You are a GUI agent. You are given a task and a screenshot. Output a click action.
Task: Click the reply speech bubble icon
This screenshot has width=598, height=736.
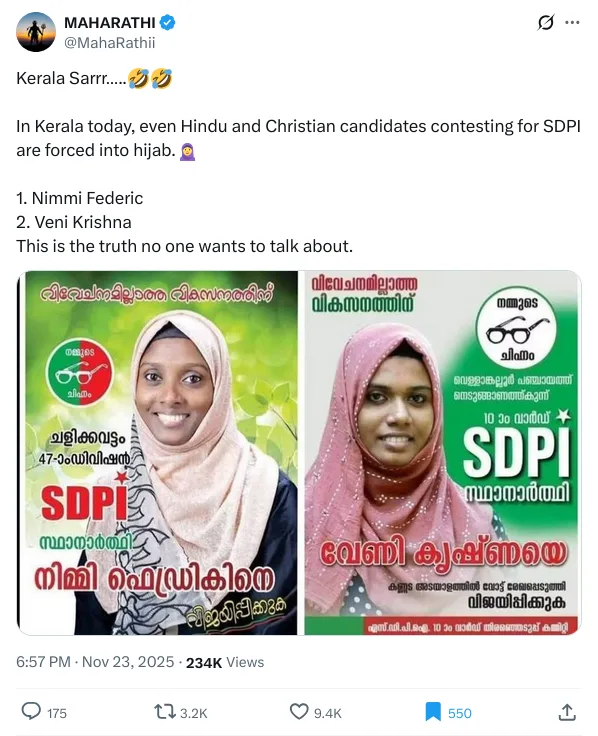pos(31,712)
